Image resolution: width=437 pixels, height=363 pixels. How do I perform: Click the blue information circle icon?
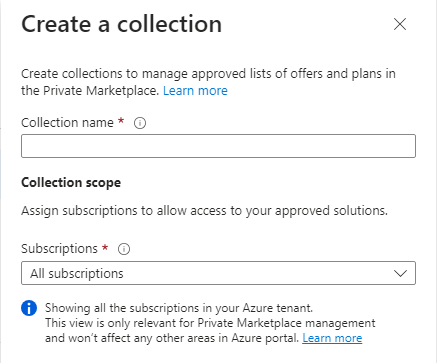(x=29, y=308)
